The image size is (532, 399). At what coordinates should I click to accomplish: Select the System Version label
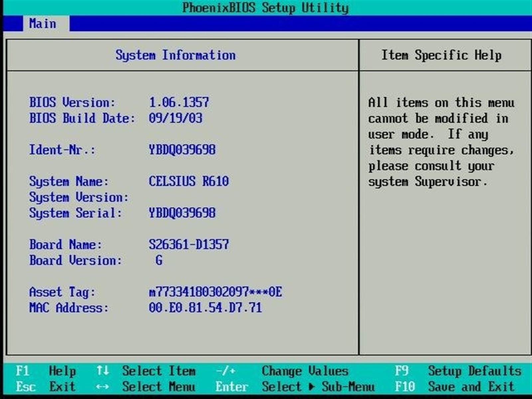click(x=79, y=197)
